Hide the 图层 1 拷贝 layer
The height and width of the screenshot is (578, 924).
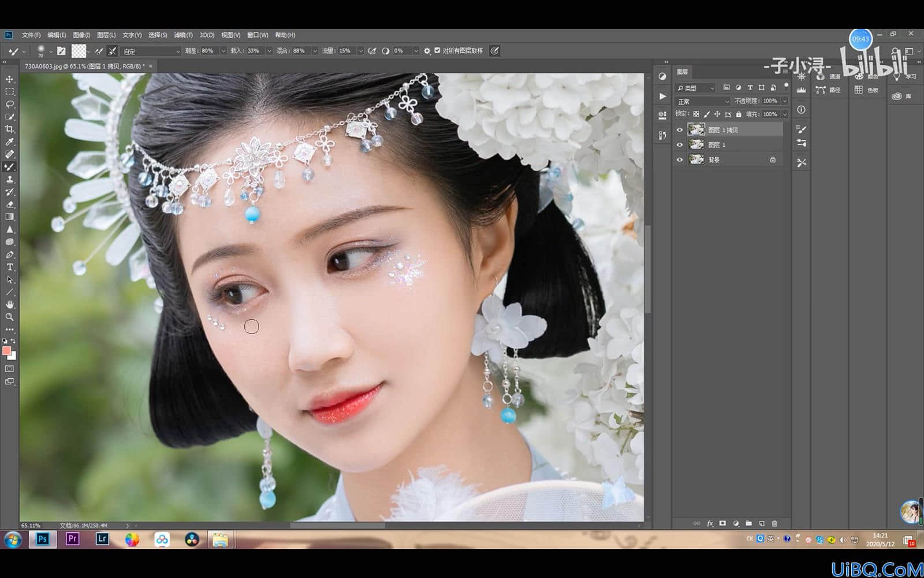680,130
